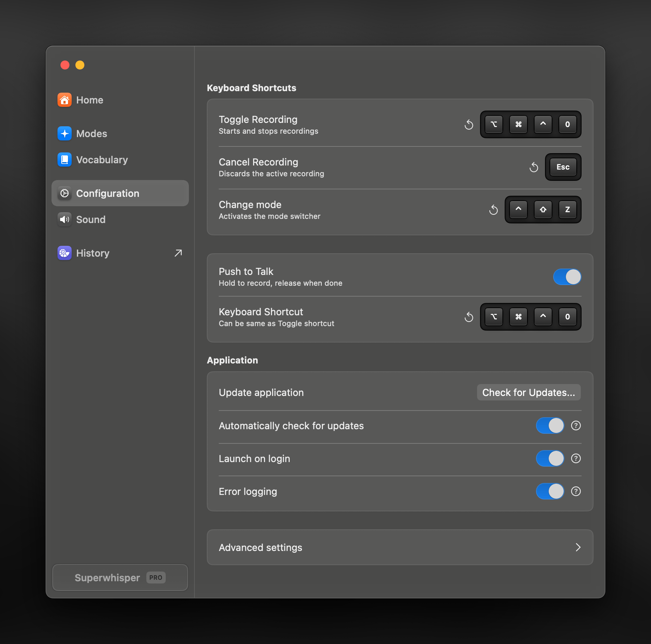The width and height of the screenshot is (651, 644).
Task: Show help for Launch on login
Action: tap(576, 458)
